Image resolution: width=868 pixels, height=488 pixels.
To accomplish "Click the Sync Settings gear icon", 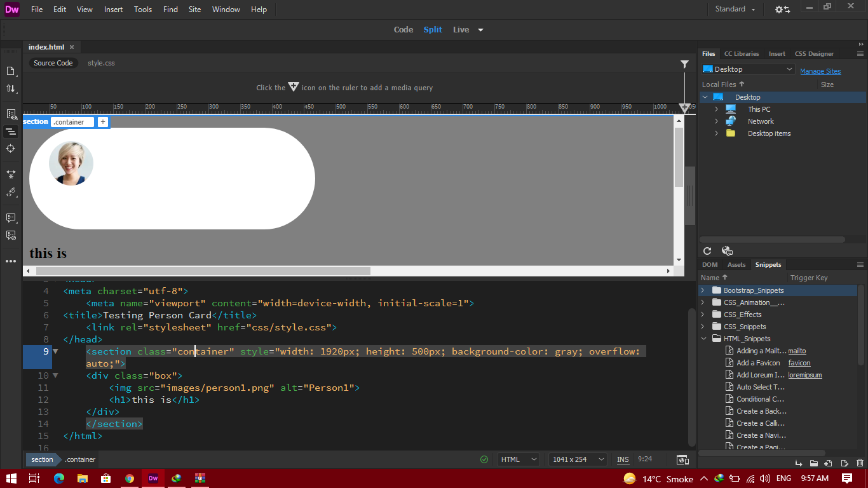I will tap(782, 10).
